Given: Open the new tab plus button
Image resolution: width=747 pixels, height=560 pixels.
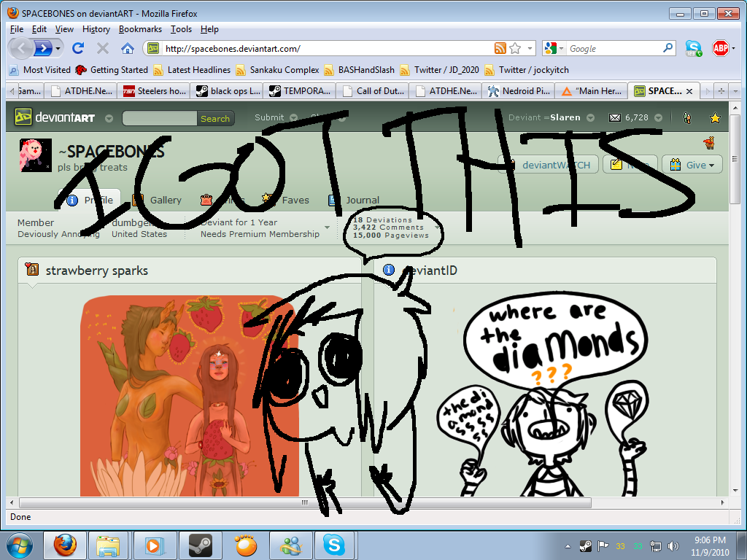Looking at the screenshot, I should [721, 91].
